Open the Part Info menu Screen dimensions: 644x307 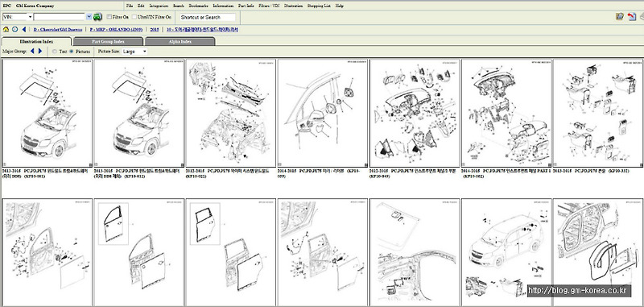tap(246, 6)
